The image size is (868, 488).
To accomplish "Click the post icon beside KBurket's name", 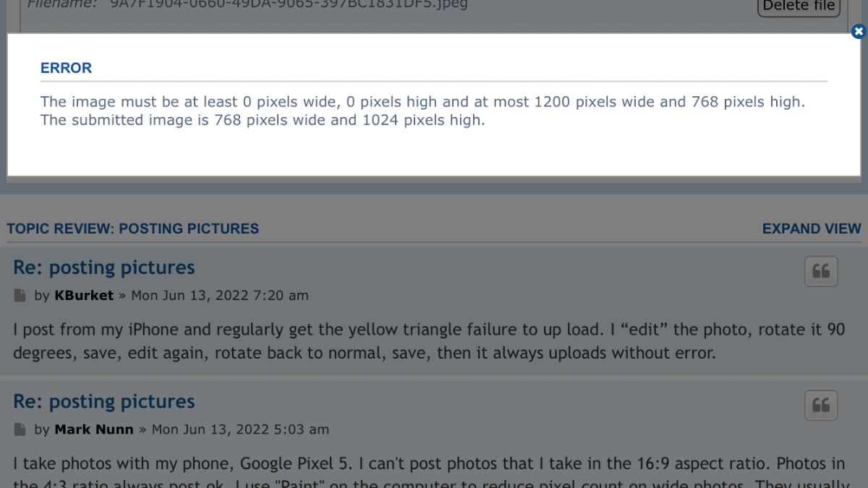I will click(x=20, y=296).
